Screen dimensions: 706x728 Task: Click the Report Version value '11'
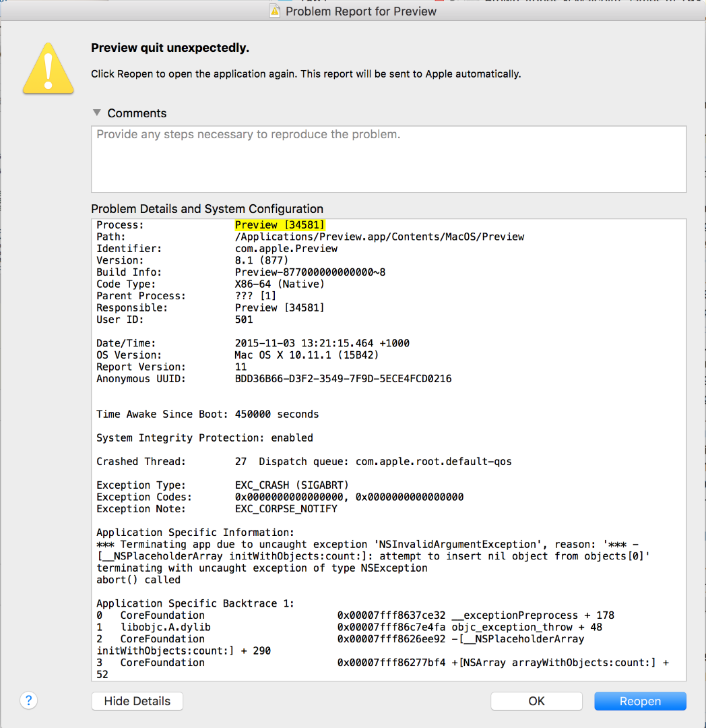click(240, 367)
